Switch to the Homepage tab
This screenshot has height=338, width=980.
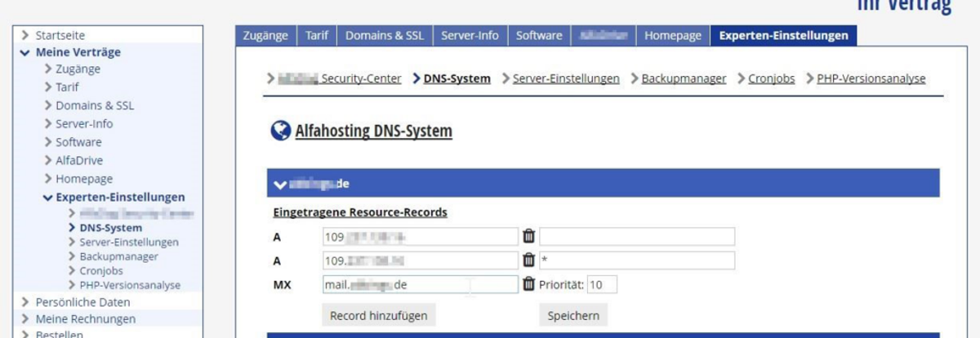tap(673, 36)
